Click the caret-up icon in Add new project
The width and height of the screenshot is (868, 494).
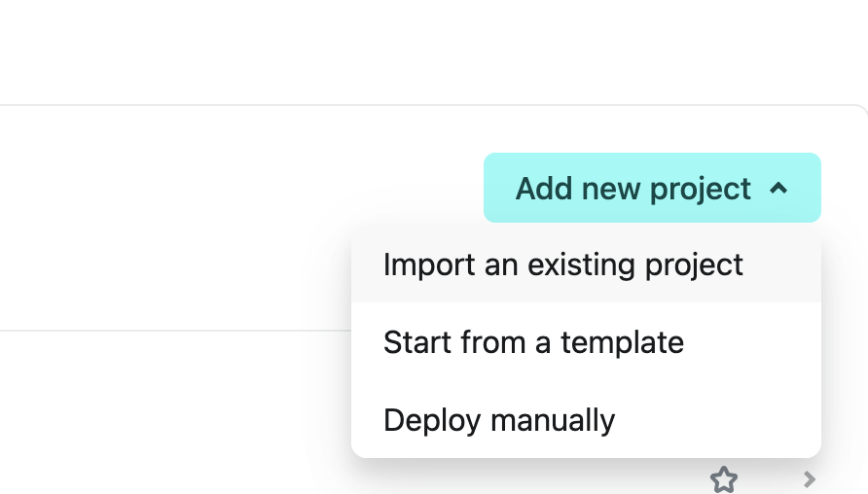(x=778, y=189)
